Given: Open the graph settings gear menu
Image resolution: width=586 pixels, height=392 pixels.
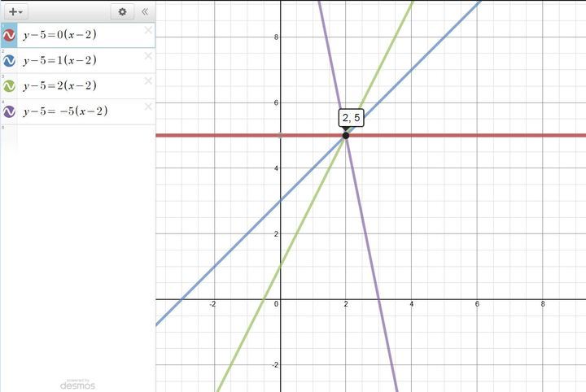Looking at the screenshot, I should (x=122, y=11).
